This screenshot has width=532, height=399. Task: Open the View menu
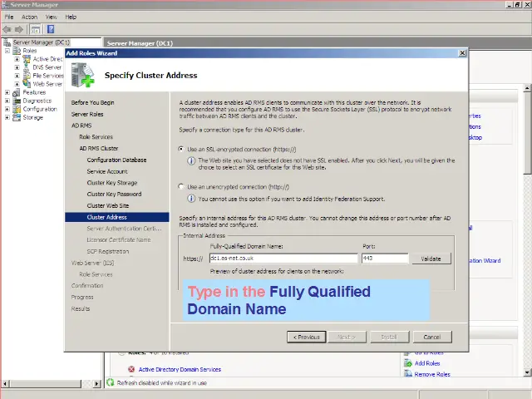click(51, 17)
